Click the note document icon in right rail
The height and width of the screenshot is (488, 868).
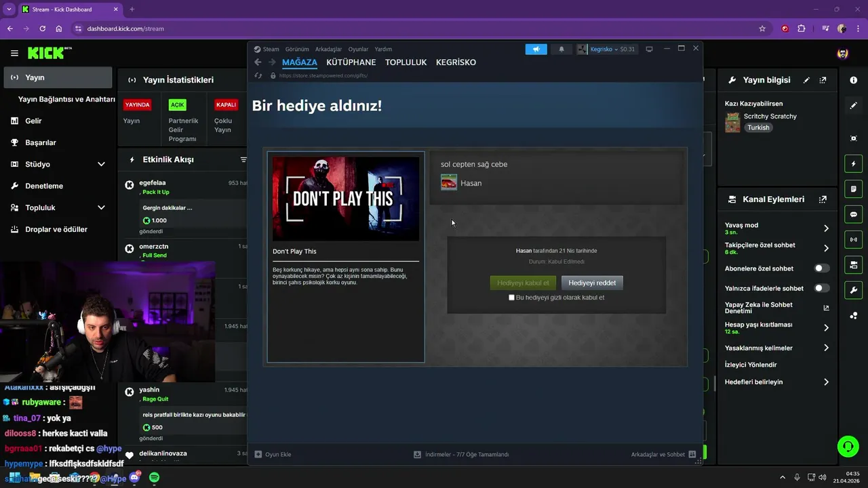[x=853, y=188]
